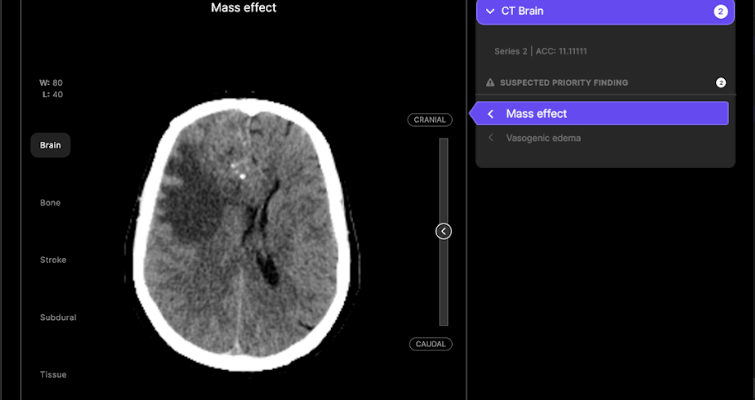Click the chevron beside Mass effect
This screenshot has width=755, height=400.
point(491,114)
